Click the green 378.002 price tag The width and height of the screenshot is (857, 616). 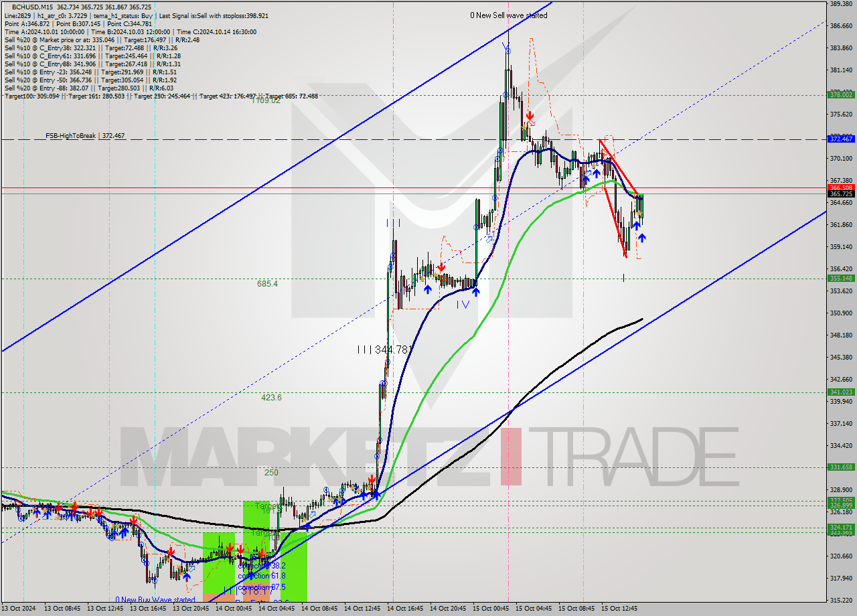tap(841, 95)
